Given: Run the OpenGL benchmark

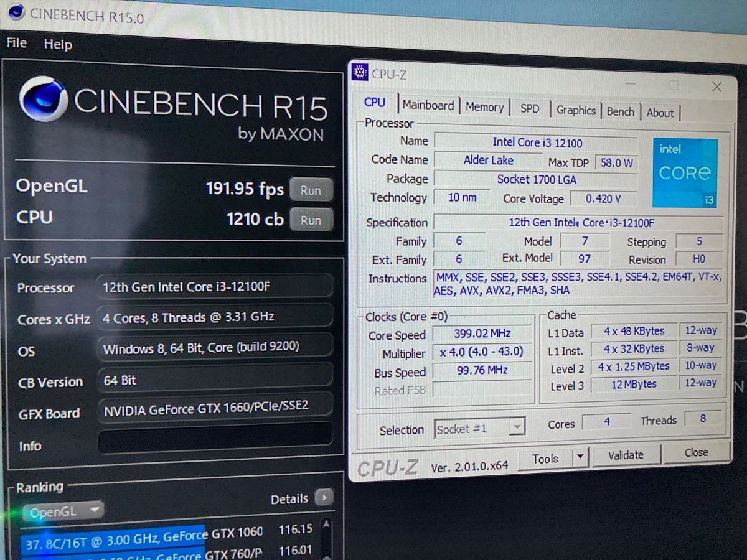Looking at the screenshot, I should pos(311,190).
